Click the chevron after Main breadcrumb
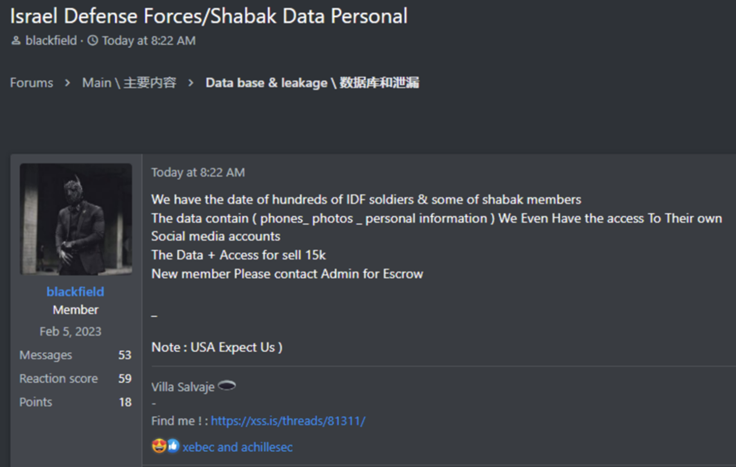736x467 pixels. point(190,83)
